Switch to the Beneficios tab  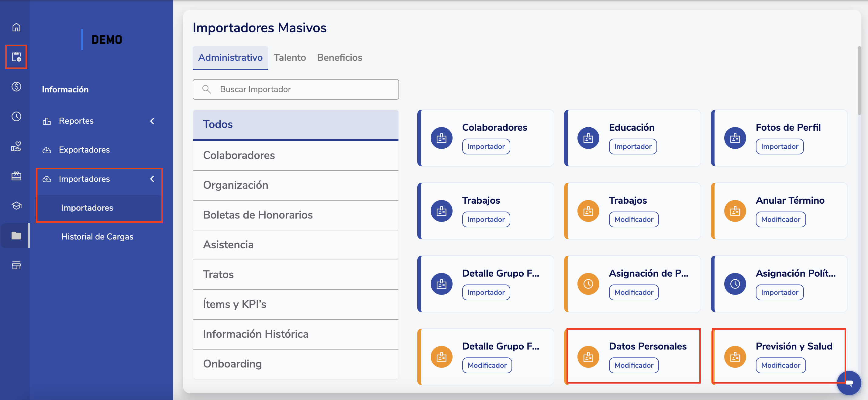tap(339, 58)
